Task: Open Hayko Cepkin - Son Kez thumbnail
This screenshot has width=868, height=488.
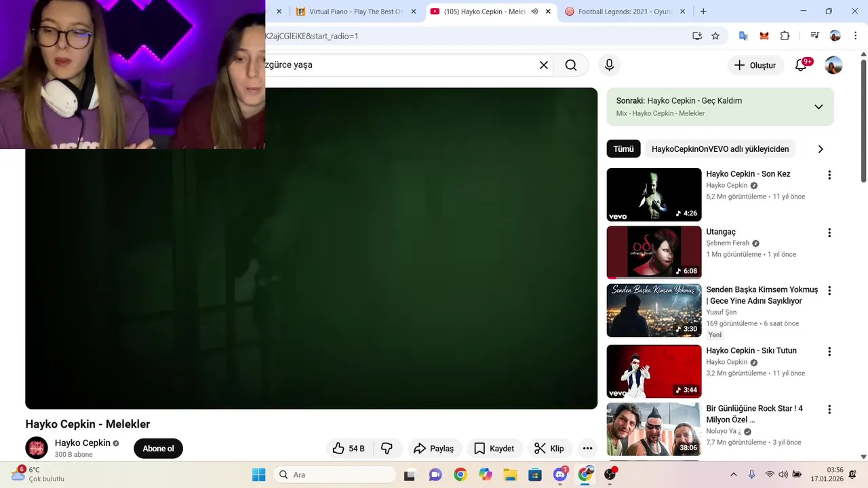Action: click(654, 195)
